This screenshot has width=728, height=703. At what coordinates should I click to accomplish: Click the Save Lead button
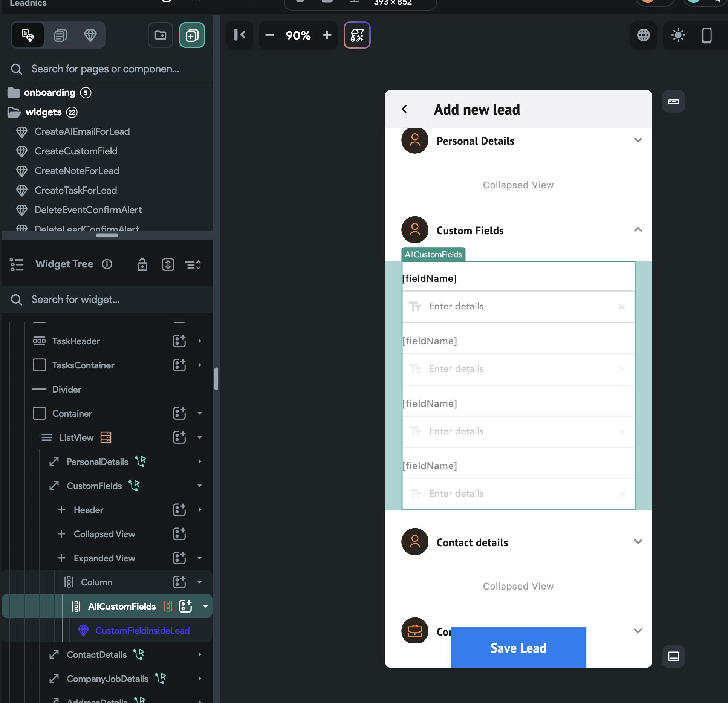(518, 648)
